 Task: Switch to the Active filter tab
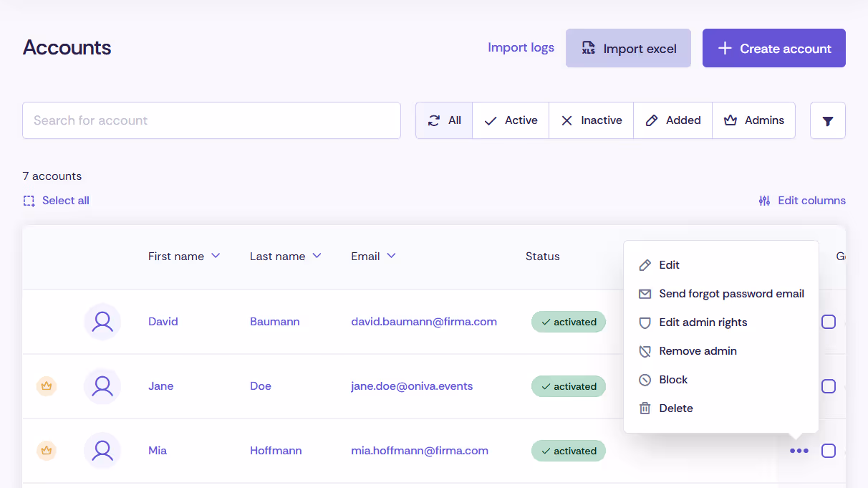point(510,120)
